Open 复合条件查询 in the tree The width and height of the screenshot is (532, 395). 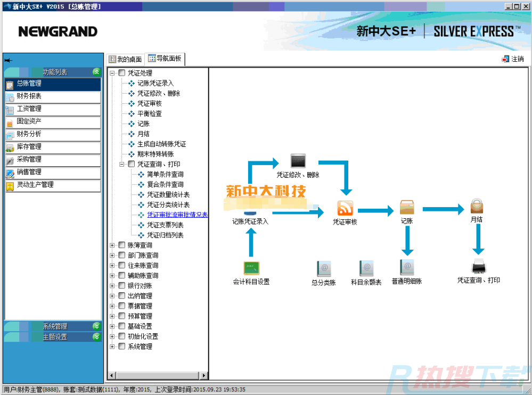[x=165, y=185]
